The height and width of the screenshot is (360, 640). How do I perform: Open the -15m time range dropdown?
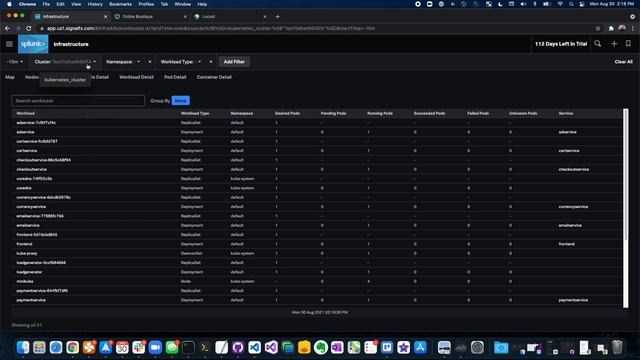(x=15, y=62)
